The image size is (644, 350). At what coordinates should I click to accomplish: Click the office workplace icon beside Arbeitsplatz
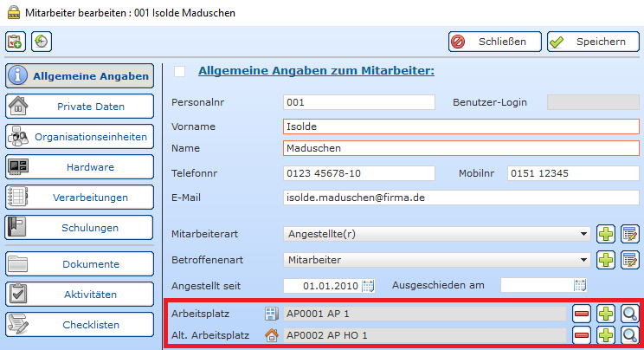click(272, 314)
